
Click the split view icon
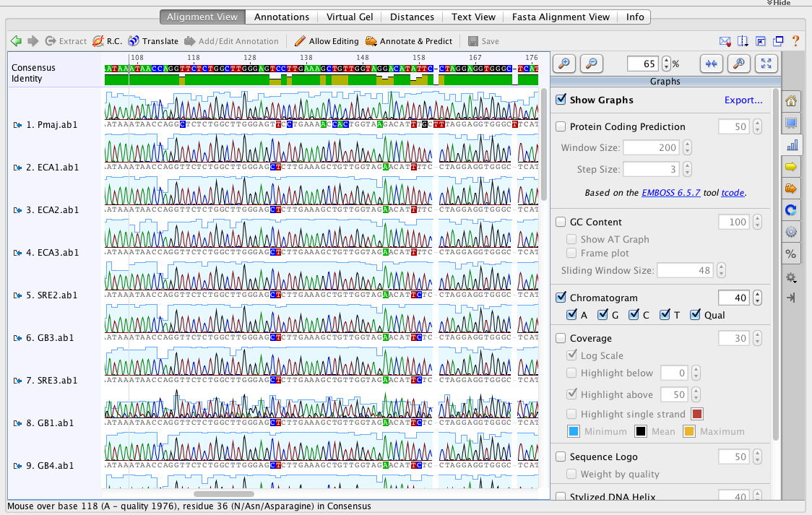[x=743, y=41]
